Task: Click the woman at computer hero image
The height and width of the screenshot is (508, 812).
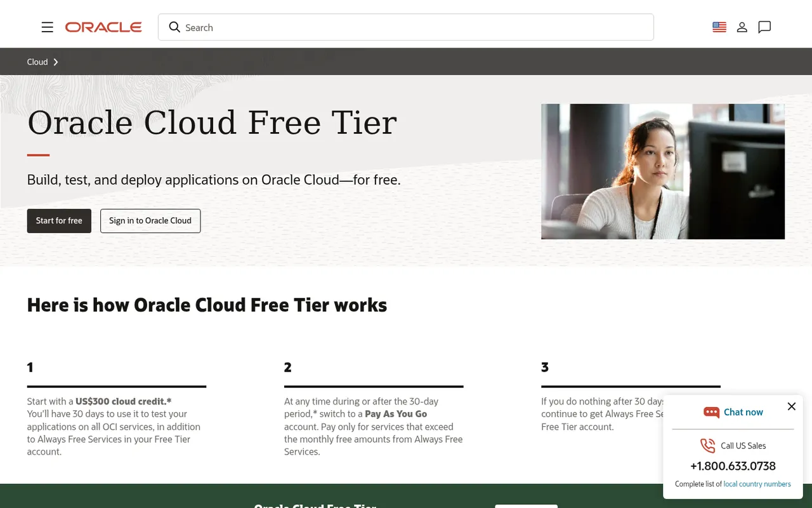Action: tap(663, 171)
